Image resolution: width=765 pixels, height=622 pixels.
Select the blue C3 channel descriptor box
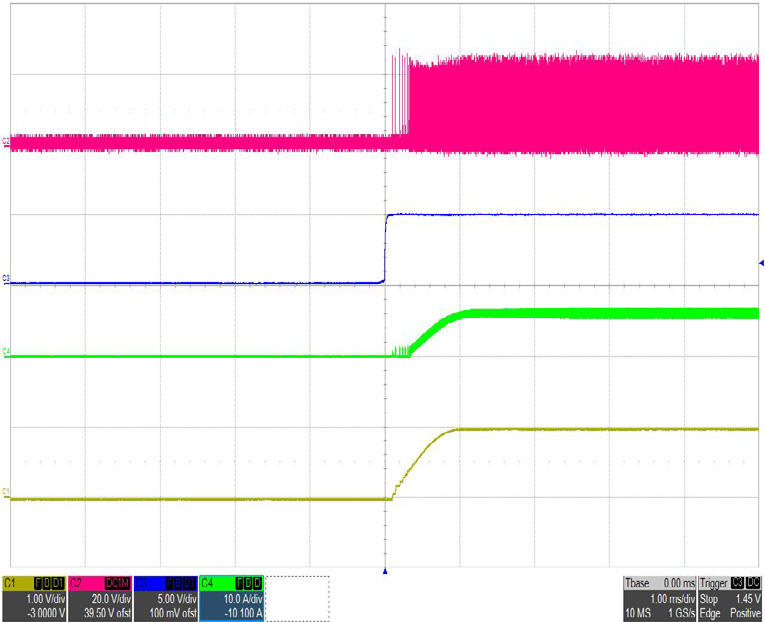point(165,597)
